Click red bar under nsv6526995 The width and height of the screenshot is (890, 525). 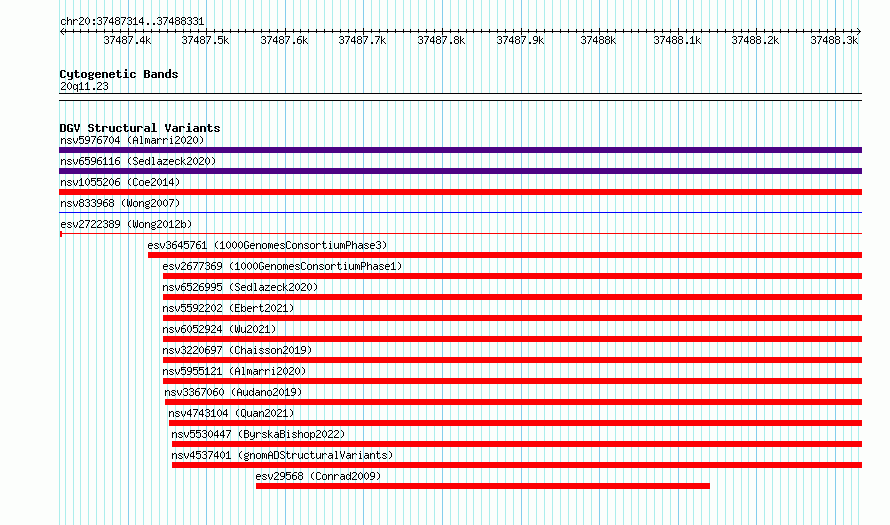513,297
